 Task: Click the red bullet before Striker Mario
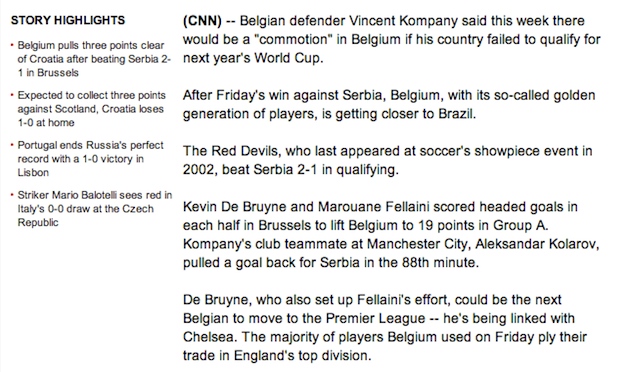[12, 195]
